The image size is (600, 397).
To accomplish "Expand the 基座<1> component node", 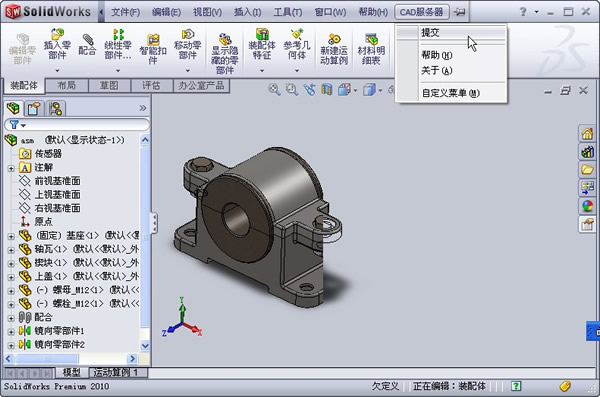I will tap(11, 236).
